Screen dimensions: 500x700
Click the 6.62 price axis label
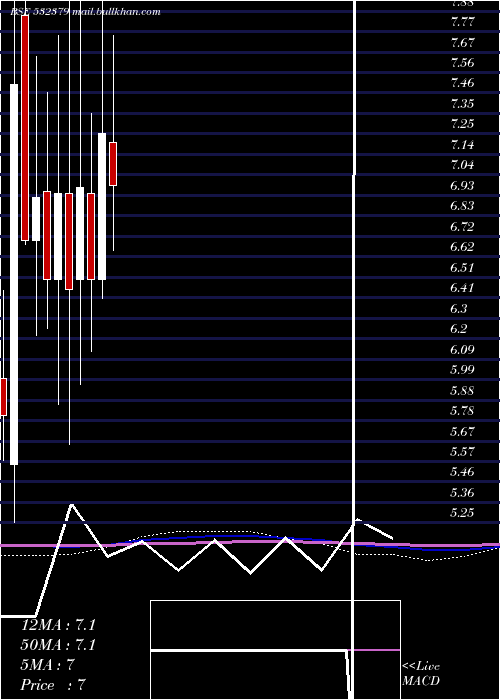coord(462,247)
